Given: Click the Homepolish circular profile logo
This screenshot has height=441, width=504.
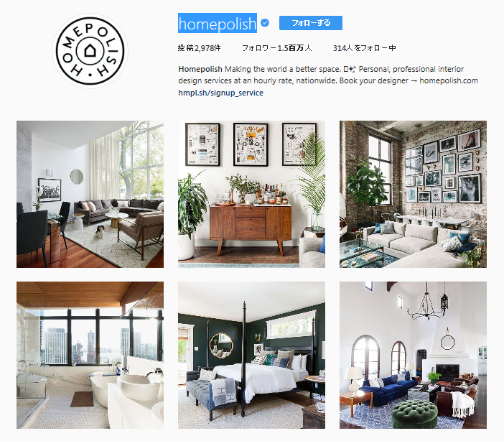Looking at the screenshot, I should pos(90,51).
